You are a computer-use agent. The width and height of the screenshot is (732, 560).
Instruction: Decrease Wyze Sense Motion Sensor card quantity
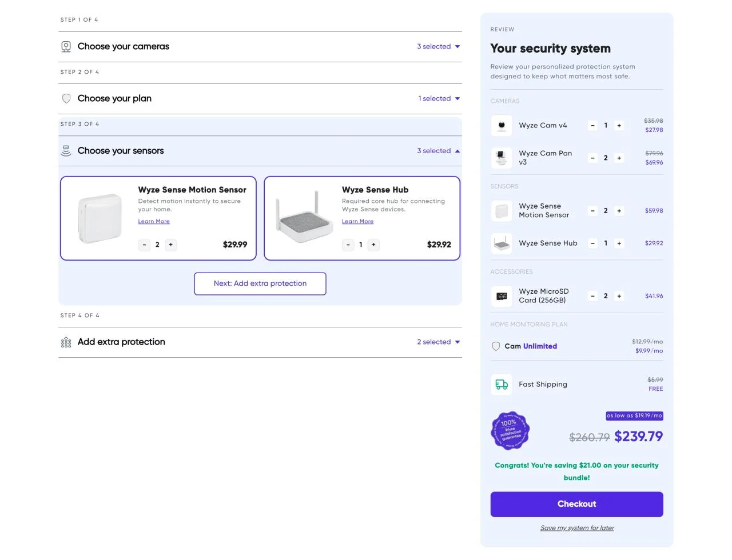tap(144, 245)
